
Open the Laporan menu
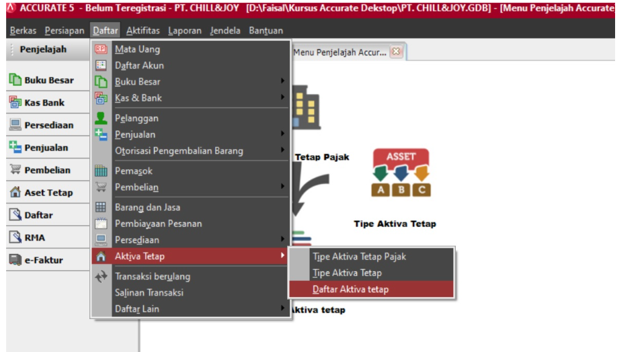185,30
